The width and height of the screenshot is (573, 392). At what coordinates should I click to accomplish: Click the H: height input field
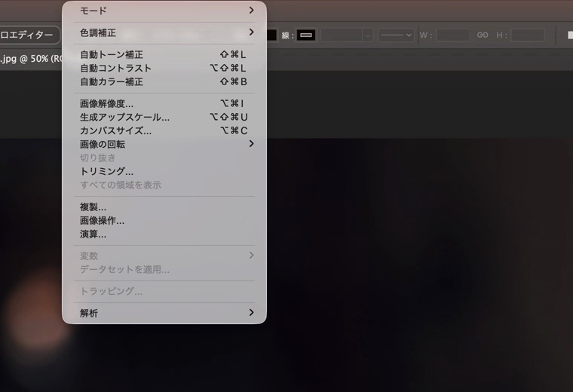pos(527,35)
